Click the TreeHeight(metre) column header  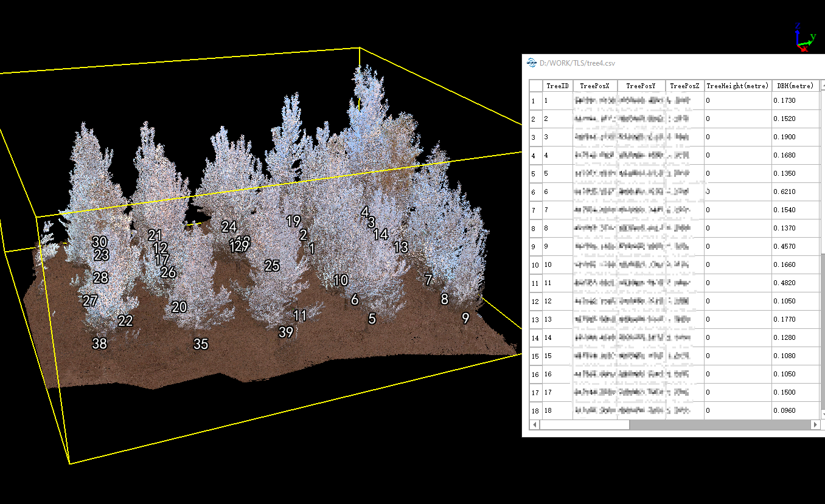point(737,86)
